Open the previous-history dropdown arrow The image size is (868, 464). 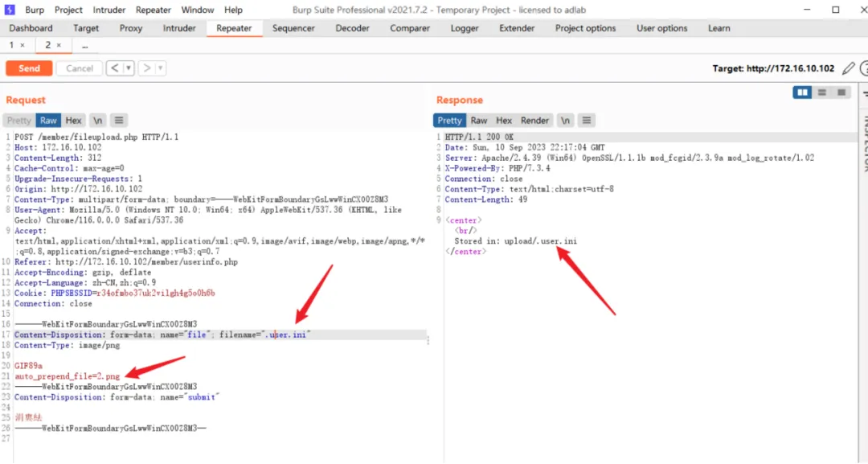pyautogui.click(x=129, y=68)
